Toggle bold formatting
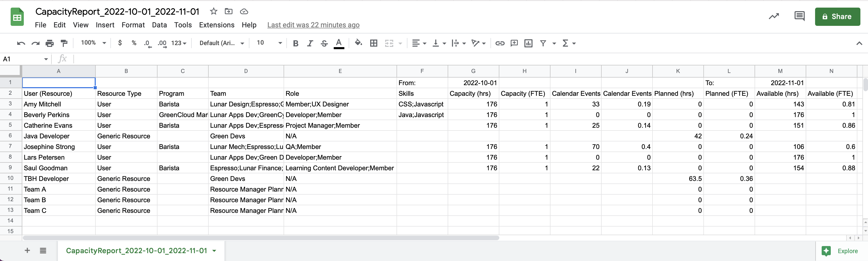The width and height of the screenshot is (868, 261). [295, 43]
